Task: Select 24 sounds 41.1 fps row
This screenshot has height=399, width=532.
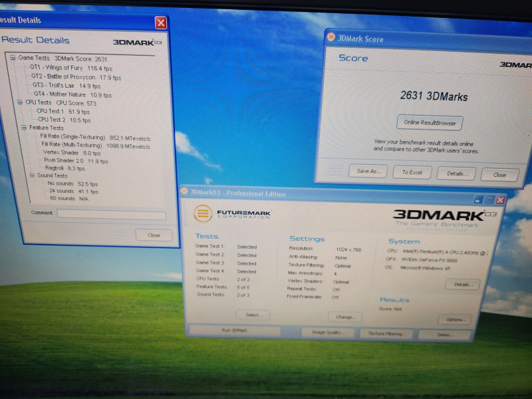Action: pyautogui.click(x=74, y=192)
